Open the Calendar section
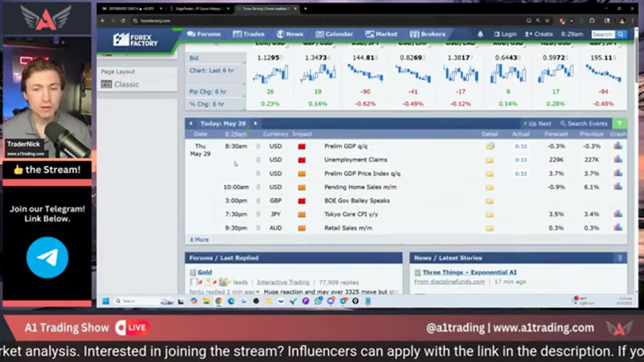This screenshot has height=362, width=644. pyautogui.click(x=334, y=34)
